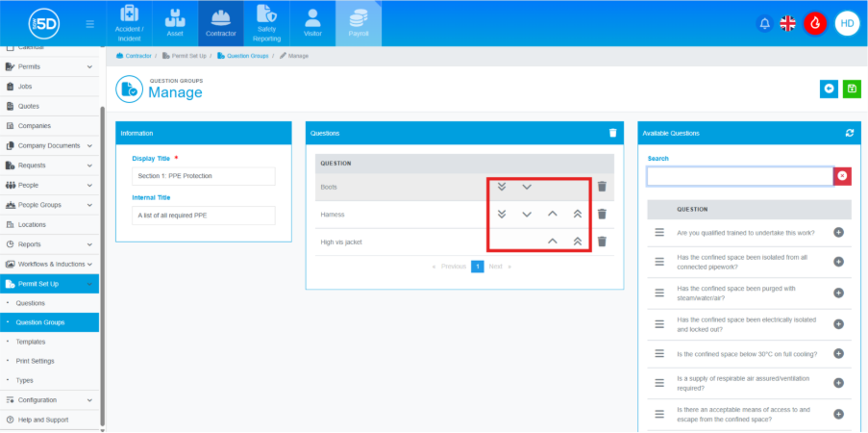Viewport: 868px width, 433px height.
Task: Switch to the Visitor module tab
Action: [x=312, y=24]
